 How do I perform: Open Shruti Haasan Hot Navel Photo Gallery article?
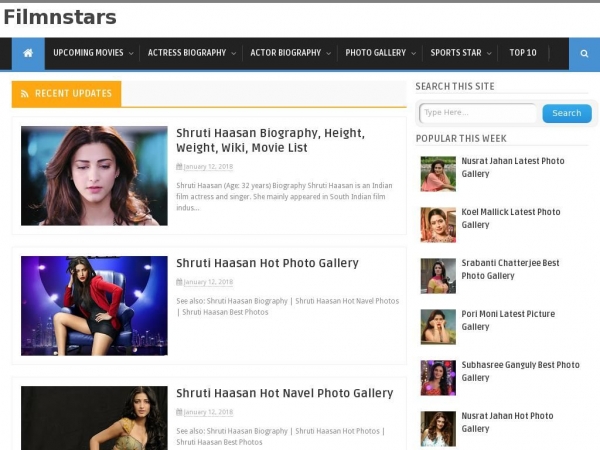coord(284,393)
